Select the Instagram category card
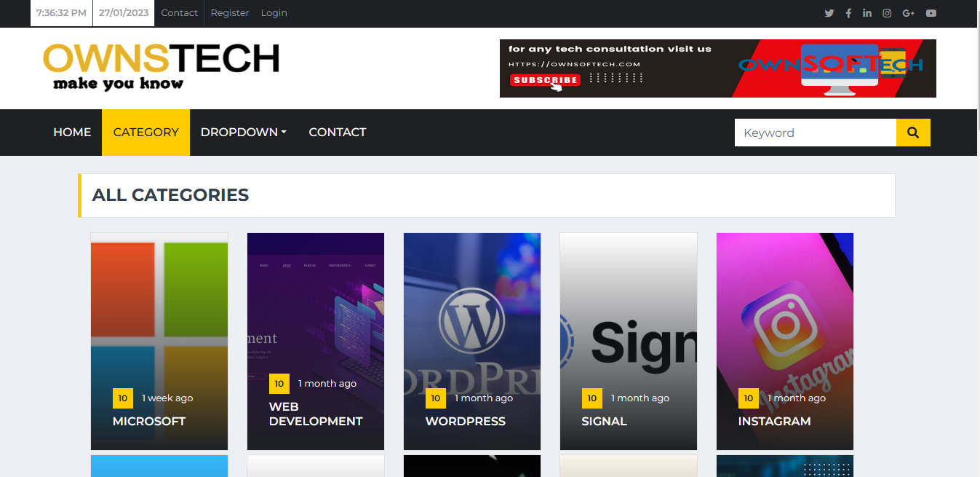980x477 pixels. (785, 341)
